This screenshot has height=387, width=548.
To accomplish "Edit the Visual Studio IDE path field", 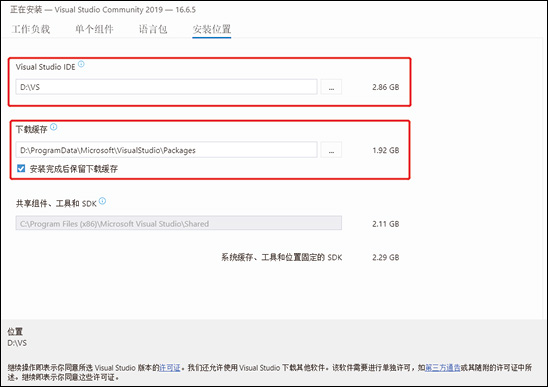I will point(166,87).
